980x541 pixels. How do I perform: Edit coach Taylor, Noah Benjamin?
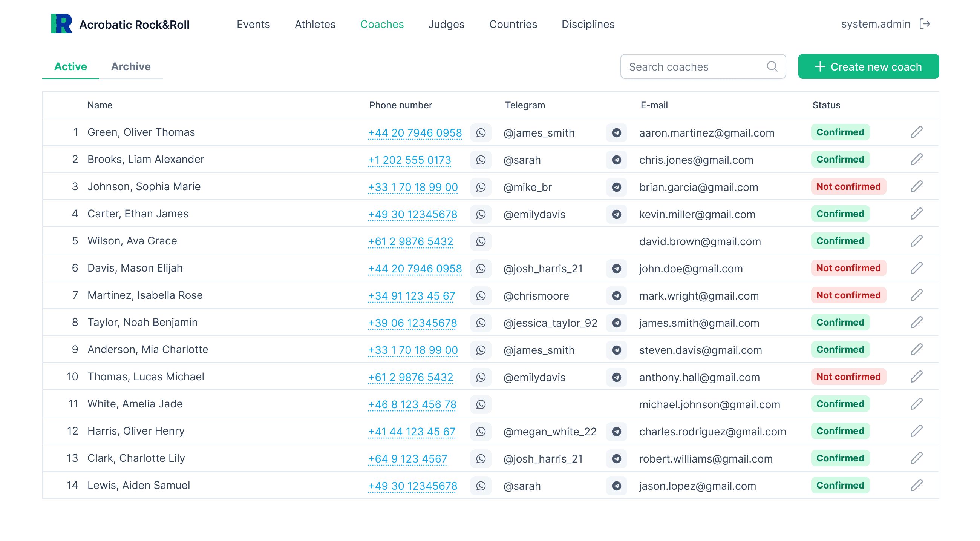click(916, 323)
